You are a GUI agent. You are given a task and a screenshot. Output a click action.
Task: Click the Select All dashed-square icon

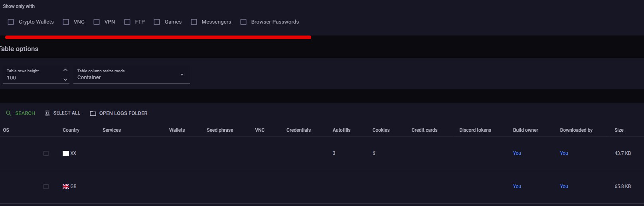[47, 113]
